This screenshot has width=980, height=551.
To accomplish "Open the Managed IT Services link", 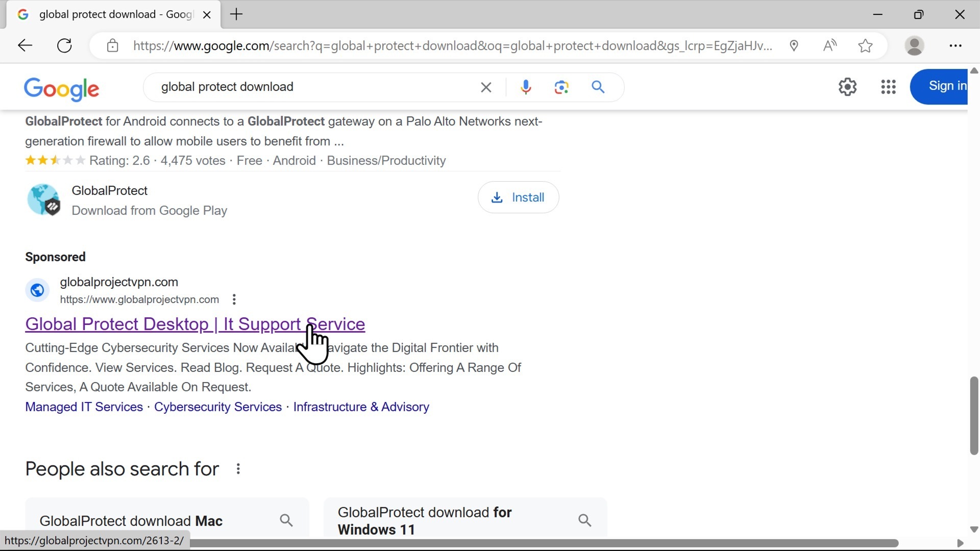I will (83, 407).
